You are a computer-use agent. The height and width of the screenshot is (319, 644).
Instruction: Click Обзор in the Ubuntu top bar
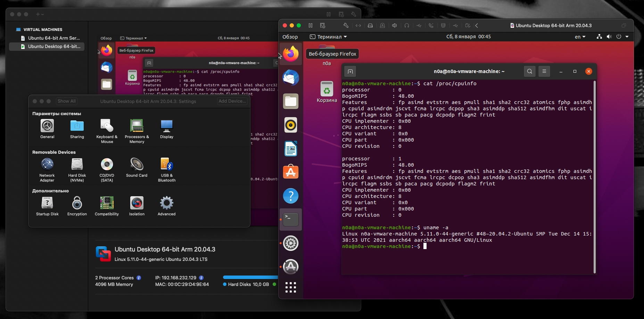[290, 37]
